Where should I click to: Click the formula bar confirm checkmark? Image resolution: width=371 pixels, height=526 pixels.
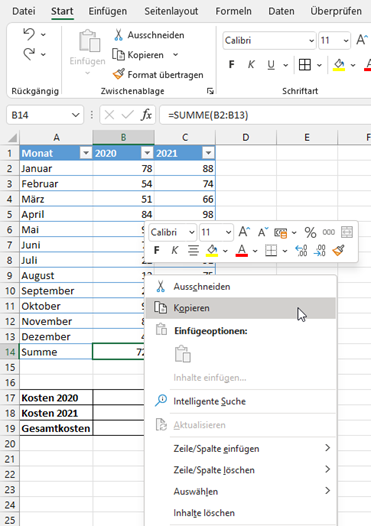pyautogui.click(x=127, y=115)
